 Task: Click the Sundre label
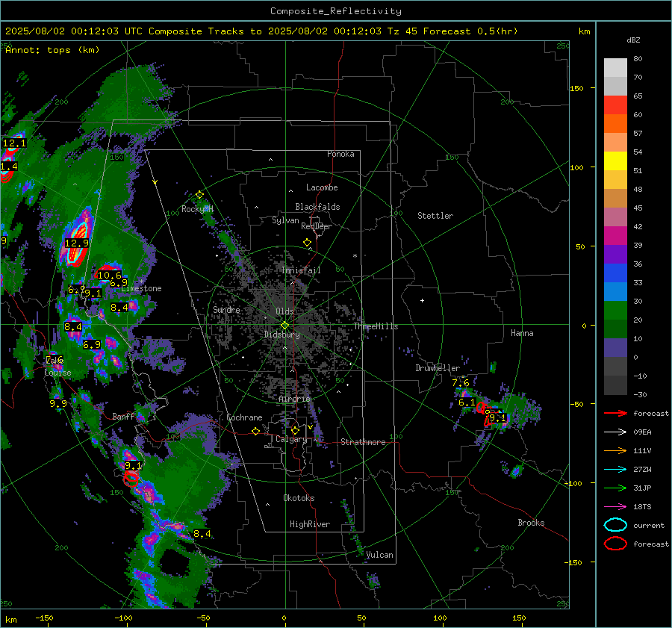226,309
